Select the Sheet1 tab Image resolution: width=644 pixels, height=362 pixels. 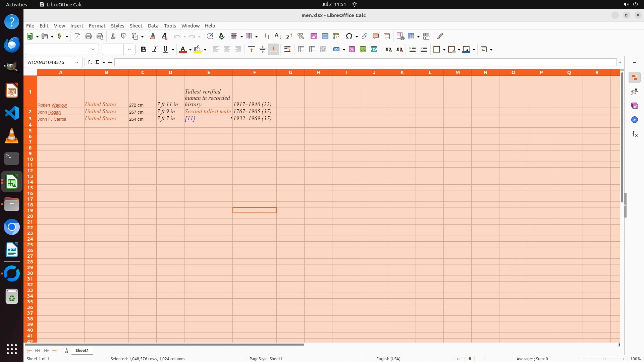pyautogui.click(x=82, y=351)
